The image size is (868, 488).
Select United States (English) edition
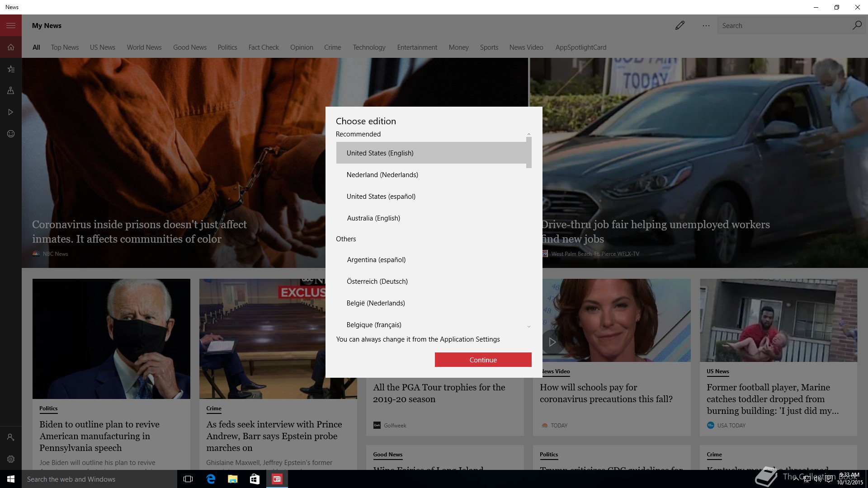coord(431,153)
